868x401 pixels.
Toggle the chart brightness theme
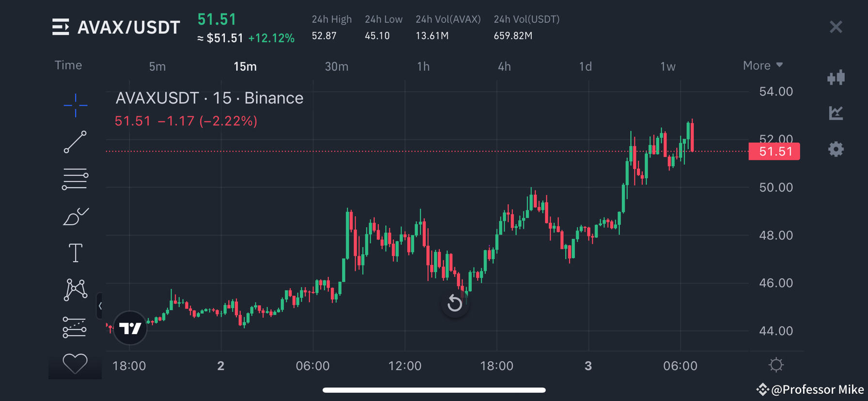click(776, 365)
